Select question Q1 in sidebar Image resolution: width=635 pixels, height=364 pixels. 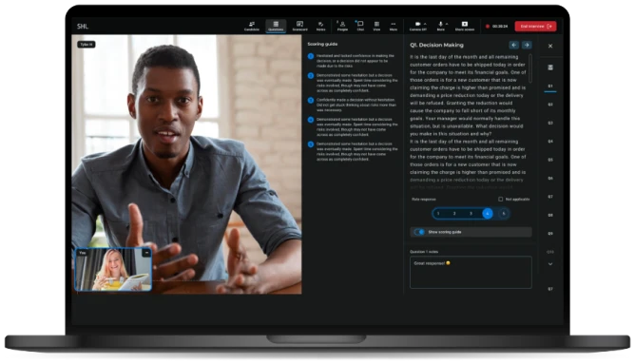click(x=550, y=86)
